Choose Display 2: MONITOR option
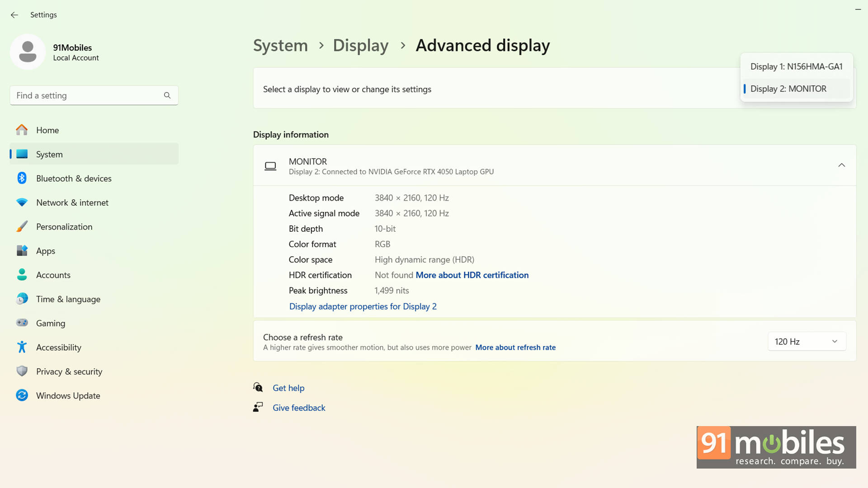The width and height of the screenshot is (868, 488). (x=788, y=89)
